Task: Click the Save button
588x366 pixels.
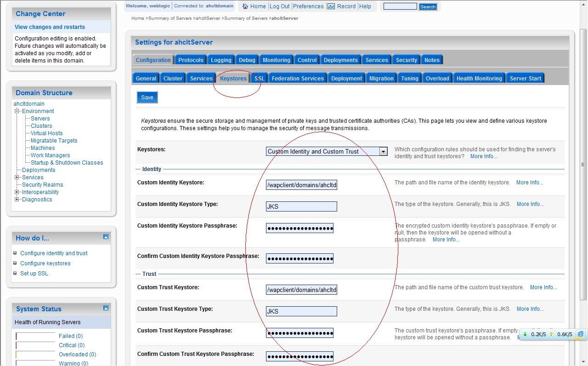Action: coord(147,97)
